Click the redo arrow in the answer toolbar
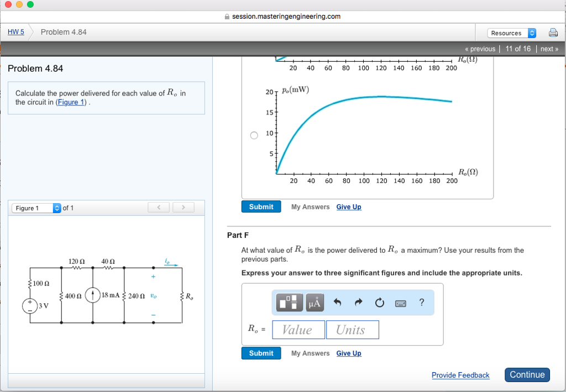Screen dimensions: 566x392 tap(358, 302)
